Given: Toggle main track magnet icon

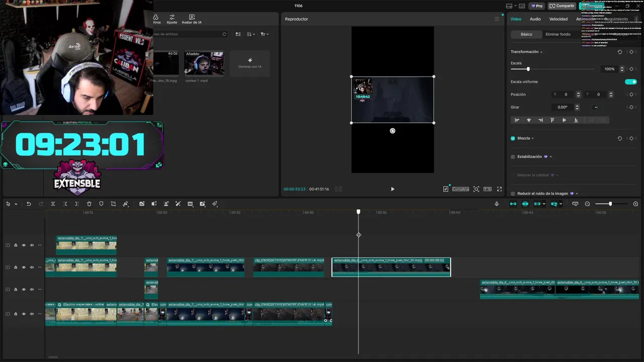Looking at the screenshot, I should click(513, 204).
